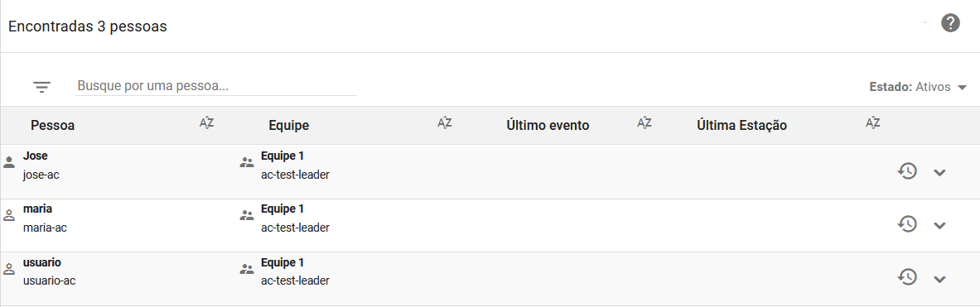The height and width of the screenshot is (307, 980).
Task: Focus the person search field
Action: coord(216,86)
